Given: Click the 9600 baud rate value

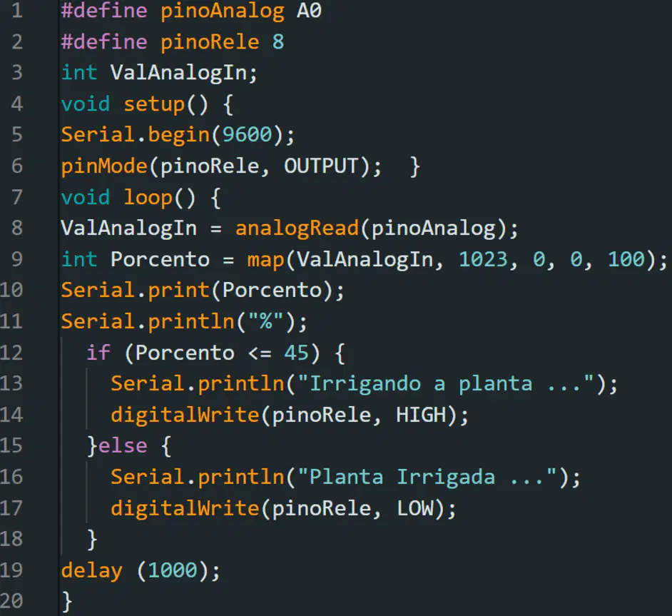Looking at the screenshot, I should 247,135.
